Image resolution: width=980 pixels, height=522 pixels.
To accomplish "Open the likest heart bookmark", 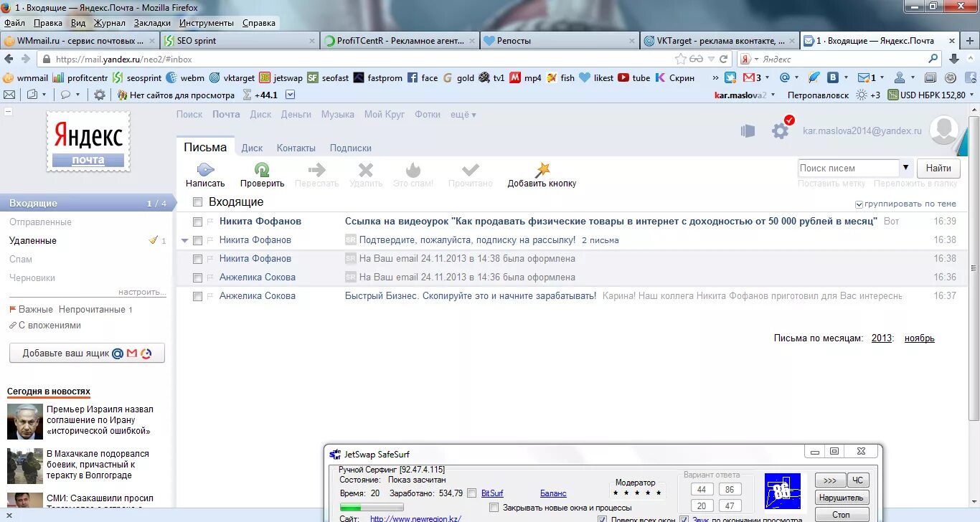I will pyautogui.click(x=596, y=78).
